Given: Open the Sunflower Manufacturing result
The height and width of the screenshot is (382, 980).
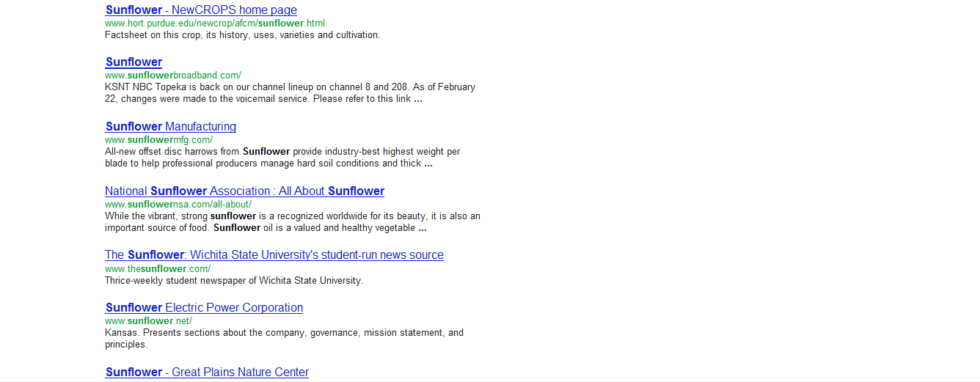Looking at the screenshot, I should click(x=170, y=127).
